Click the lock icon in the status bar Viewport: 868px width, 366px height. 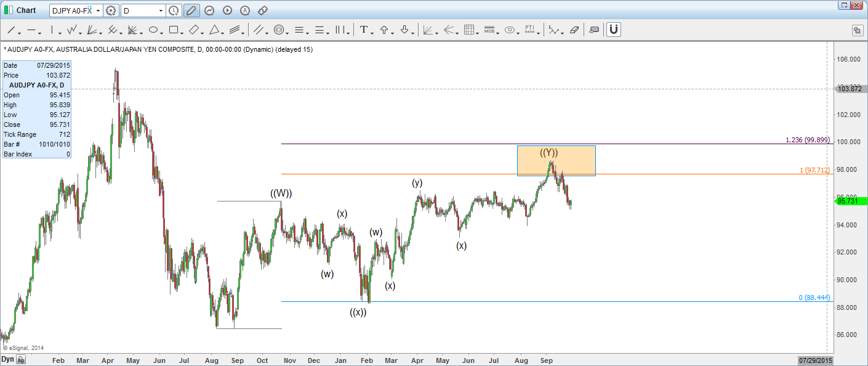pos(20,358)
